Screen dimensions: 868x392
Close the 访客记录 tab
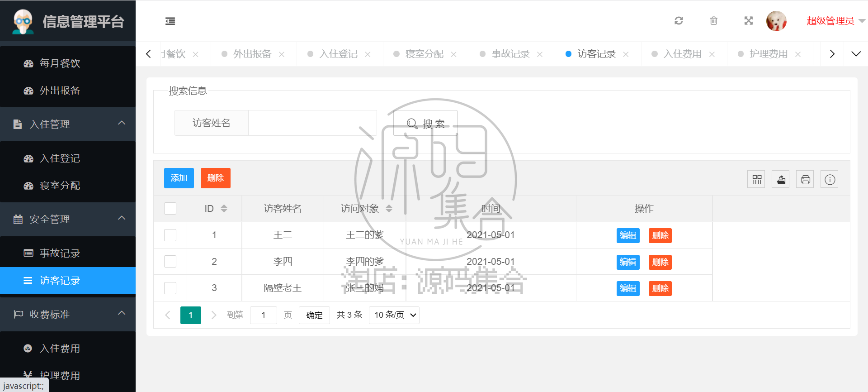tap(626, 54)
